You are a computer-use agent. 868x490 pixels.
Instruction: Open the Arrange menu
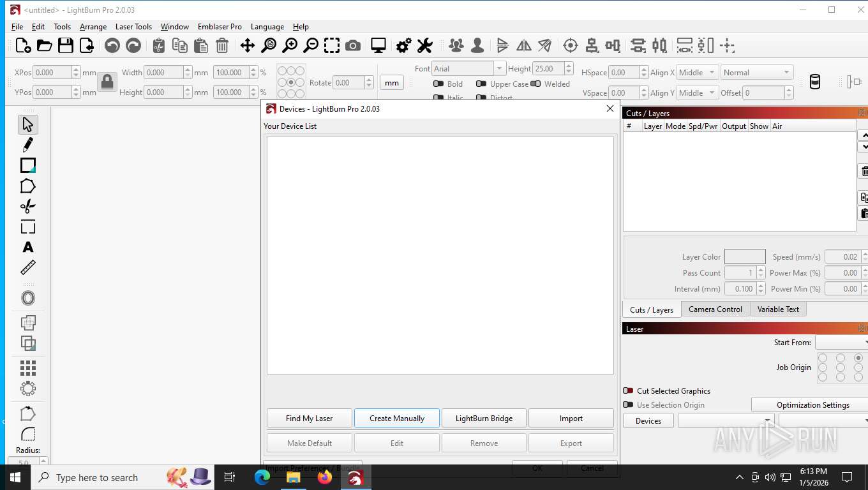click(93, 27)
